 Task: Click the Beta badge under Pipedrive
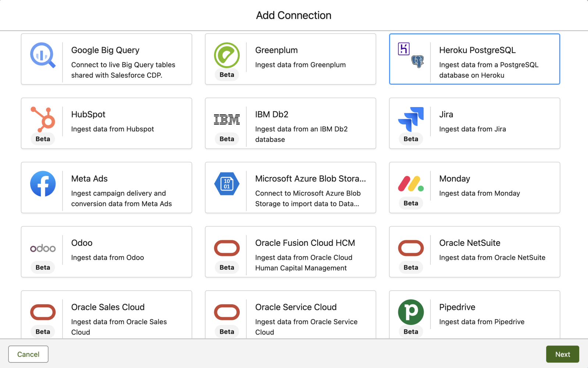coord(411,332)
